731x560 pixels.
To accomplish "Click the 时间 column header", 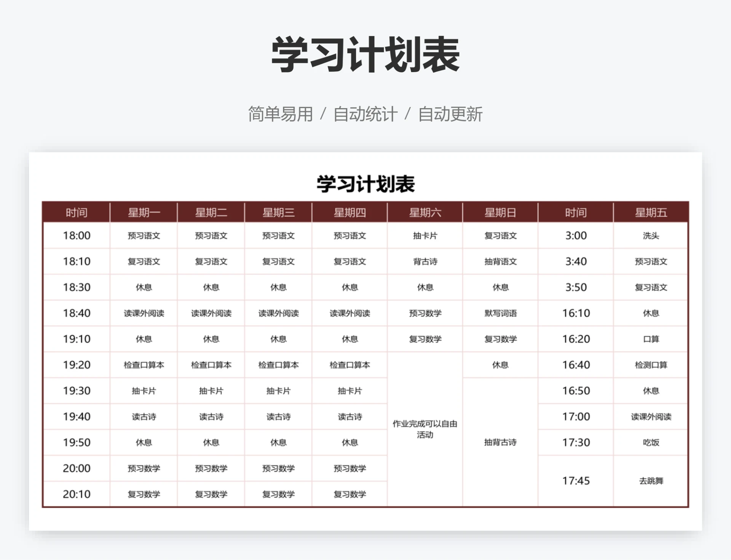I will coord(76,212).
